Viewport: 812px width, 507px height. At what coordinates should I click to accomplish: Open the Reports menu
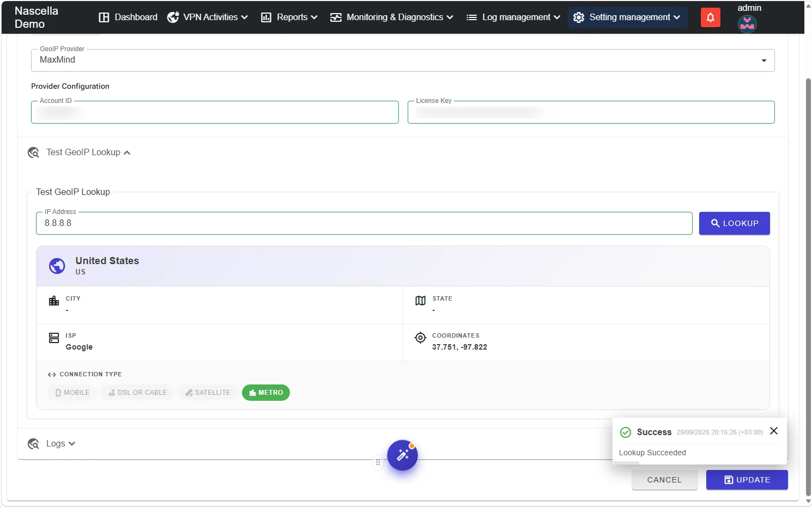[x=289, y=17]
